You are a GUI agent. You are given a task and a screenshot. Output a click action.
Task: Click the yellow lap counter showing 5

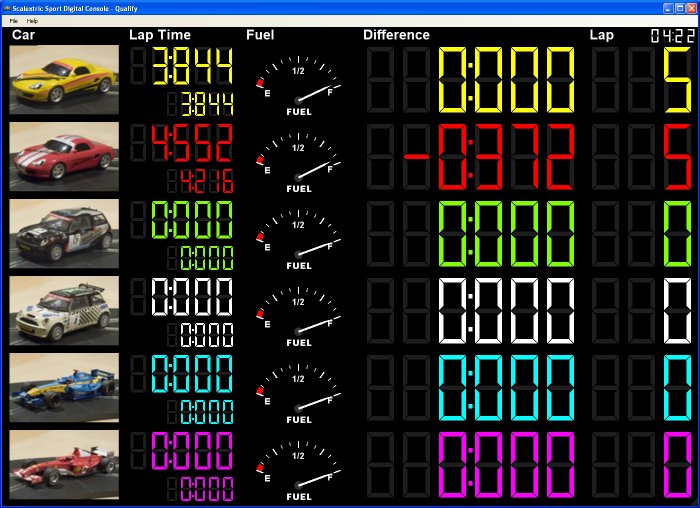point(676,80)
